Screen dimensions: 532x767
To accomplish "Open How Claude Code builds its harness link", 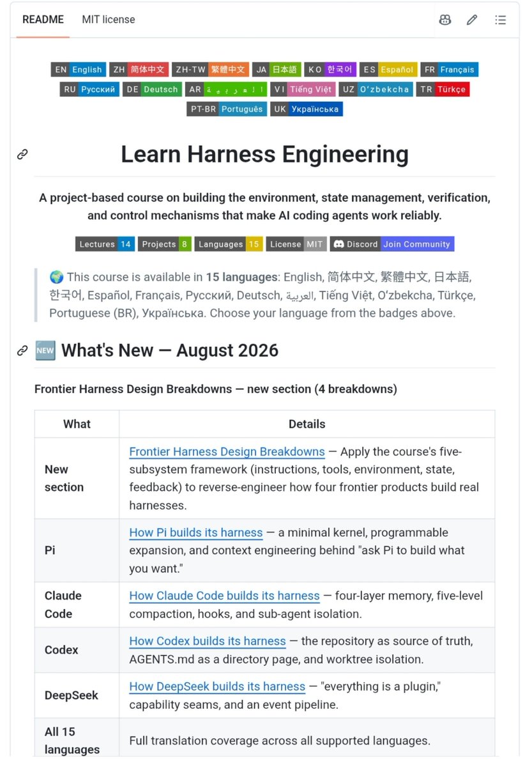I will pos(224,596).
